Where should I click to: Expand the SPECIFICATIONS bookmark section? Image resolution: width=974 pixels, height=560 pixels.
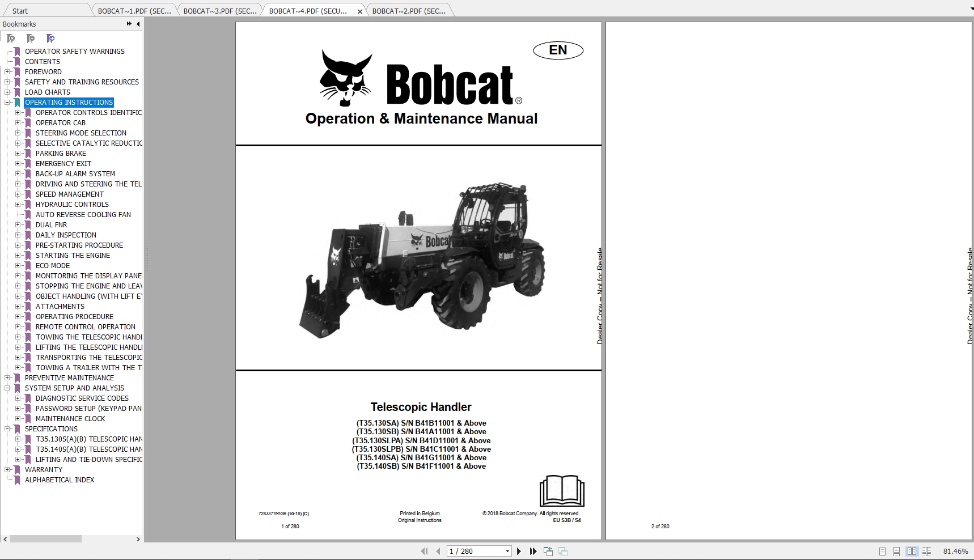[6, 429]
